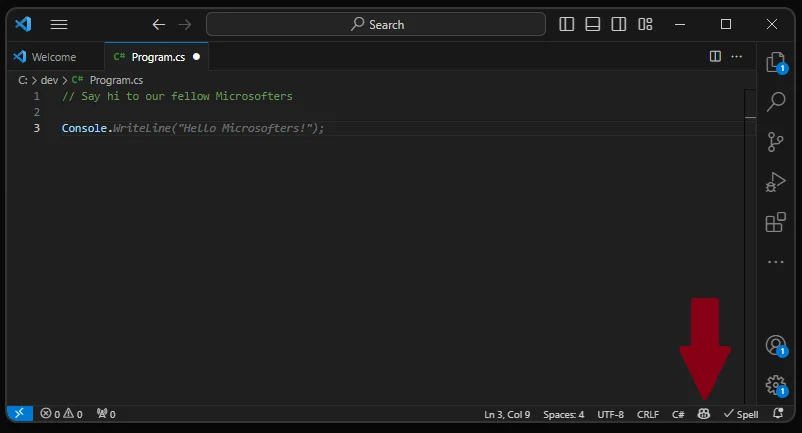802x433 pixels.
Task: Open the Manage gear icon
Action: (x=775, y=385)
